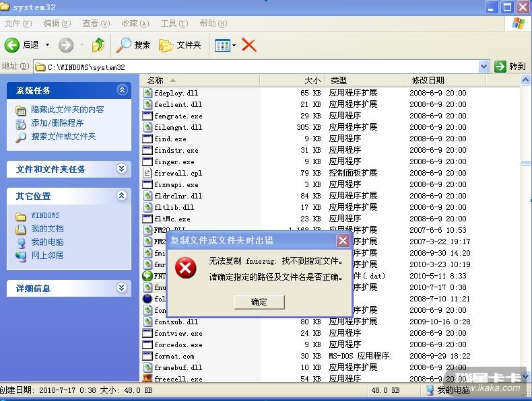Open the 编辑(E) menu
The height and width of the screenshot is (401, 532).
(57, 24)
